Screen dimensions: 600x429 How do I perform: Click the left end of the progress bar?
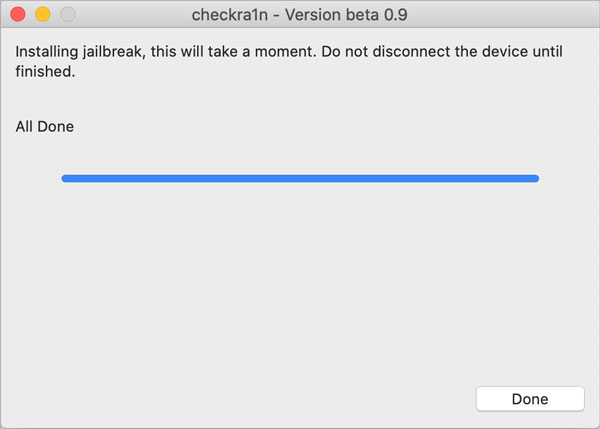click(66, 178)
